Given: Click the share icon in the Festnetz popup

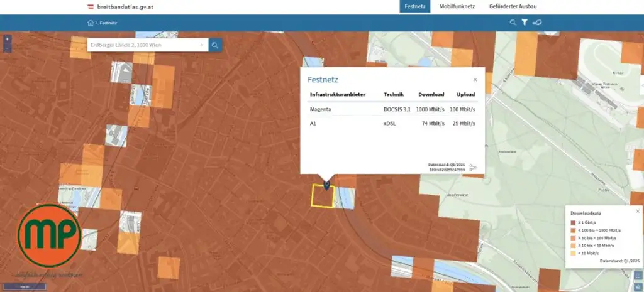Looking at the screenshot, I should [x=473, y=168].
